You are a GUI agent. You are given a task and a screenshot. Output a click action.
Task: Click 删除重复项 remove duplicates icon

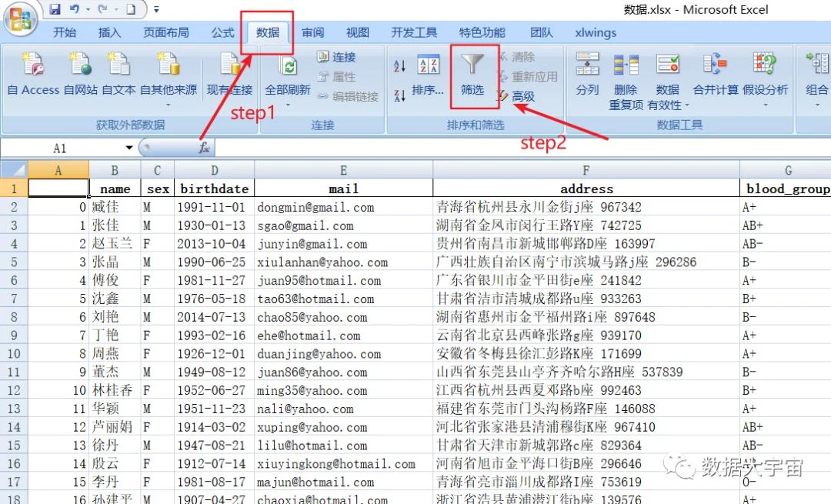(626, 64)
